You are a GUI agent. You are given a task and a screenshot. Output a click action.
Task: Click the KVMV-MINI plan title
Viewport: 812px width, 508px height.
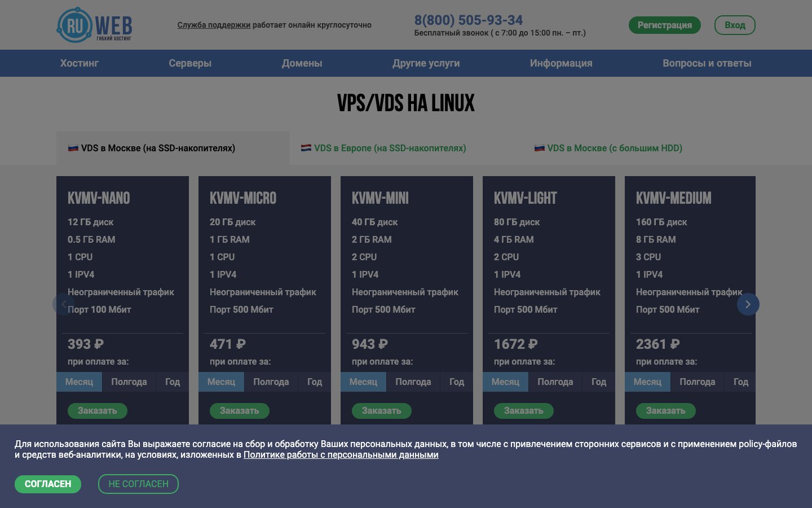click(x=380, y=198)
